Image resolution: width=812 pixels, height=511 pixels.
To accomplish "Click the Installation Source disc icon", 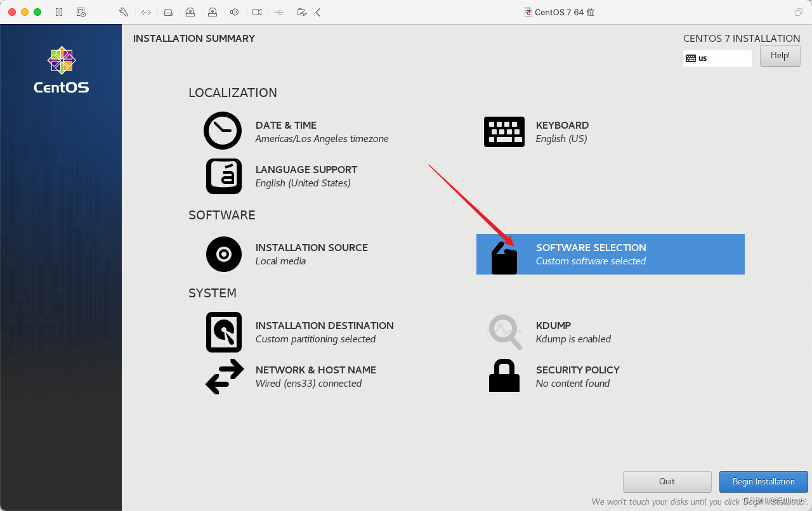I will 224,254.
